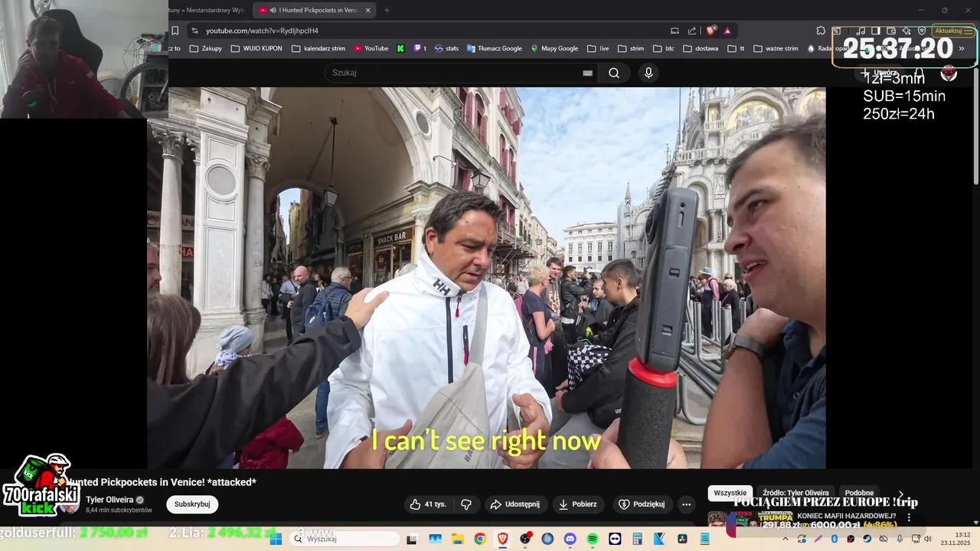Click the video player to pause
The width and height of the screenshot is (980, 551).
point(486,278)
